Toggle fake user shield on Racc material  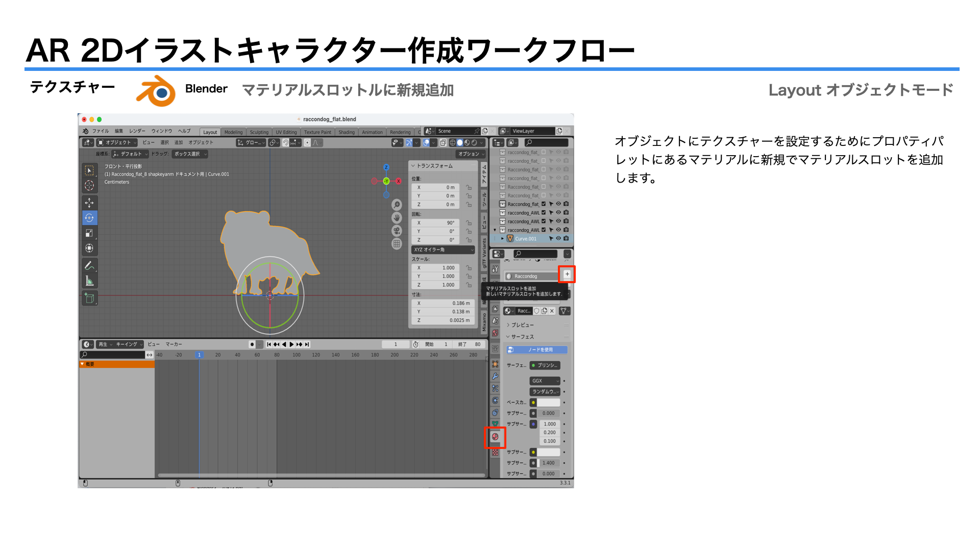[x=536, y=311]
